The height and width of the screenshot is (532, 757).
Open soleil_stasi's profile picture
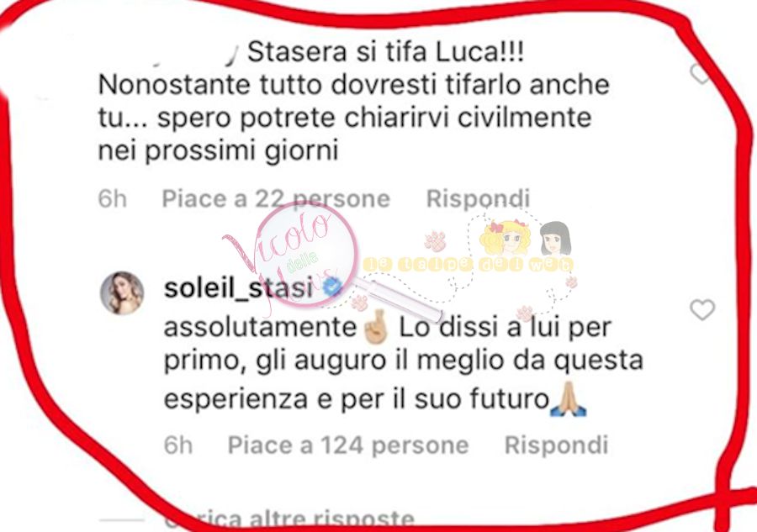[x=122, y=292]
